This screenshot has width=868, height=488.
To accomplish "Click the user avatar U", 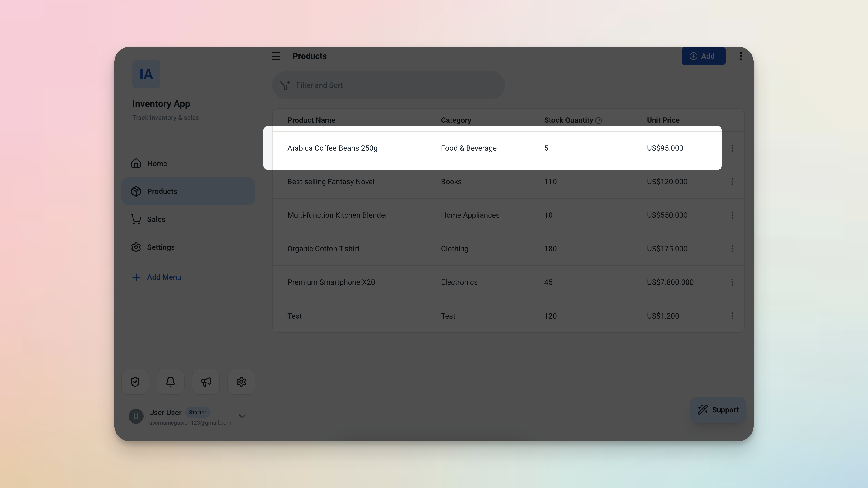I will pos(136,416).
